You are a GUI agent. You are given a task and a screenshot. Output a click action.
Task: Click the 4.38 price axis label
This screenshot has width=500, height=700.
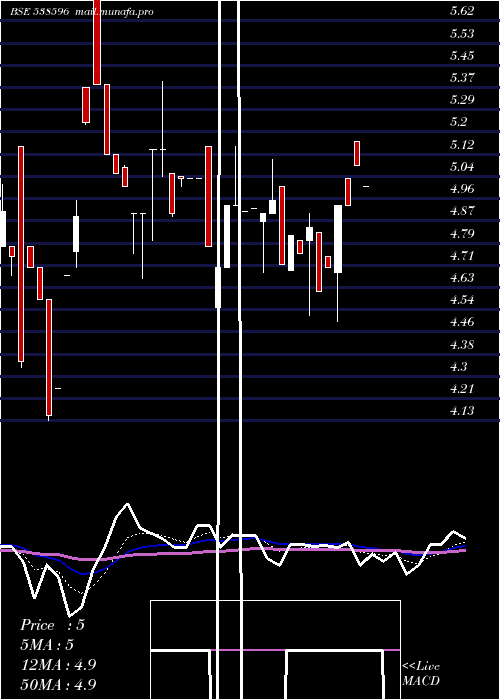point(462,345)
